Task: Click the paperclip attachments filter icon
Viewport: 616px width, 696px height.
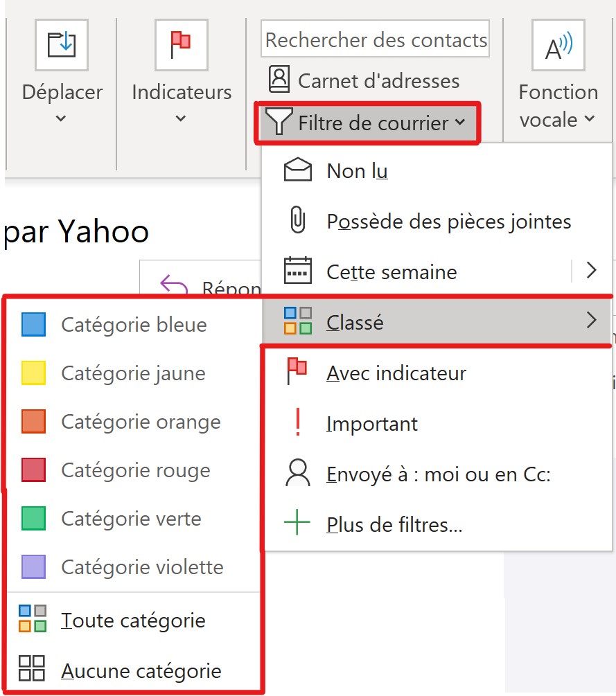Action: tap(297, 222)
